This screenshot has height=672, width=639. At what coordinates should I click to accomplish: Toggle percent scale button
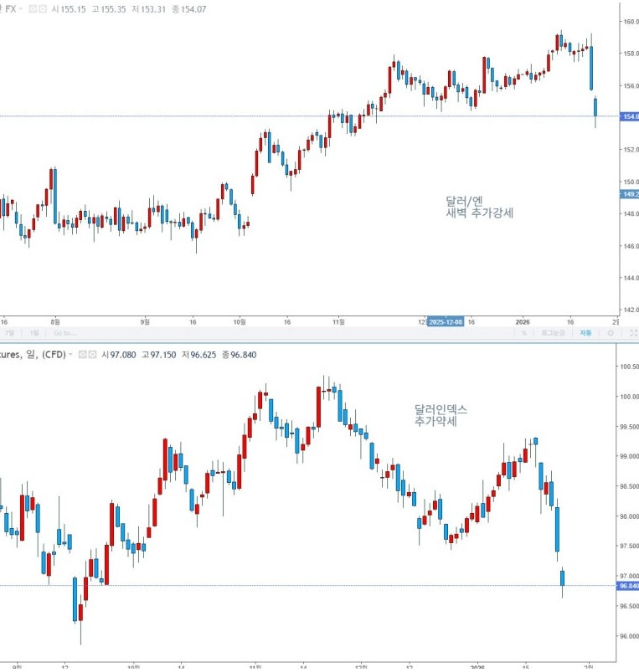(x=523, y=333)
